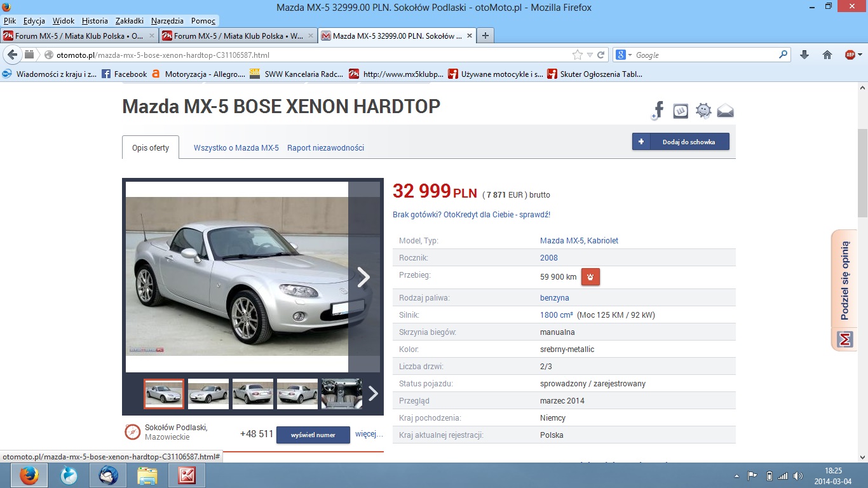Click the volume speaker icon in the system tray
The image size is (868, 488).
tap(798, 475)
